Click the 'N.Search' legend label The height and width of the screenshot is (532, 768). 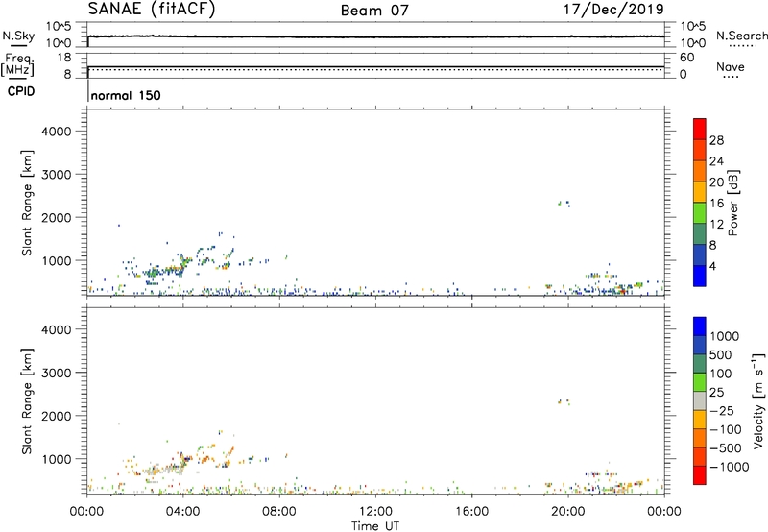(741, 36)
